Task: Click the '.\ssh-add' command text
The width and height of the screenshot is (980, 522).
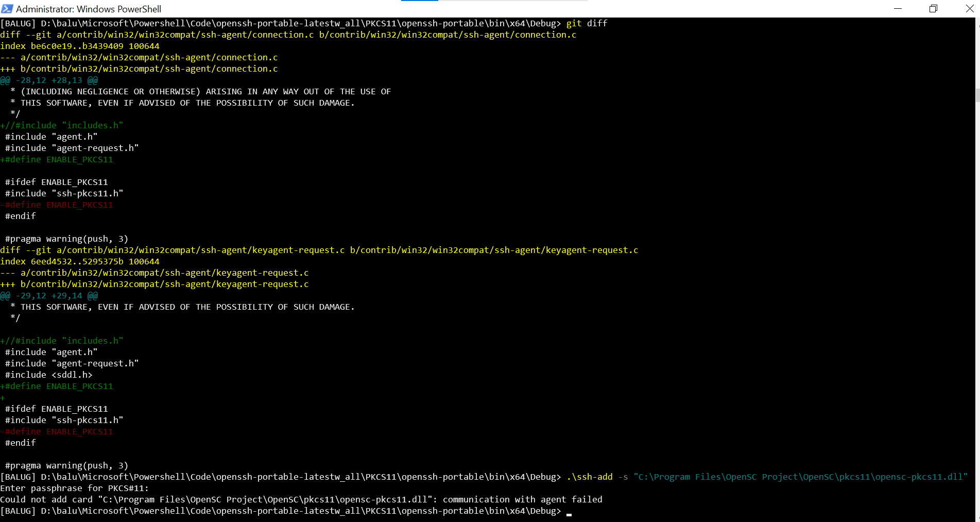Action: point(590,477)
